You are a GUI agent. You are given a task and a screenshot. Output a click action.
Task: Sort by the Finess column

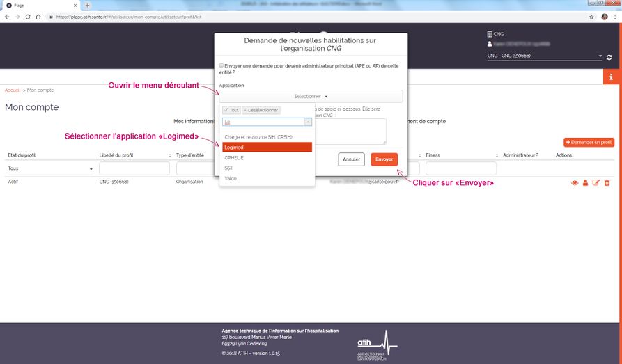coord(497,155)
